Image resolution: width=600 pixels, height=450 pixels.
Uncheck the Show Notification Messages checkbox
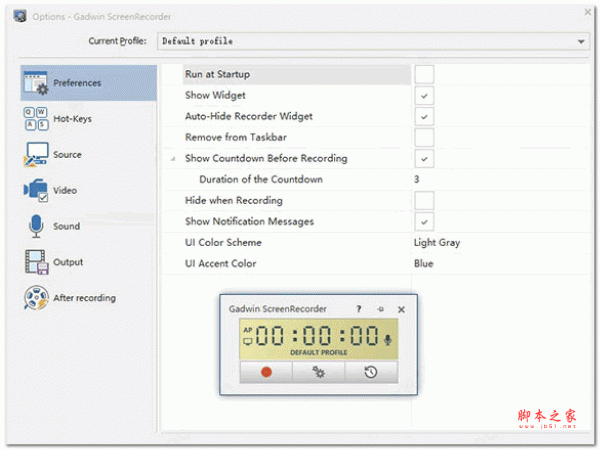tap(424, 222)
